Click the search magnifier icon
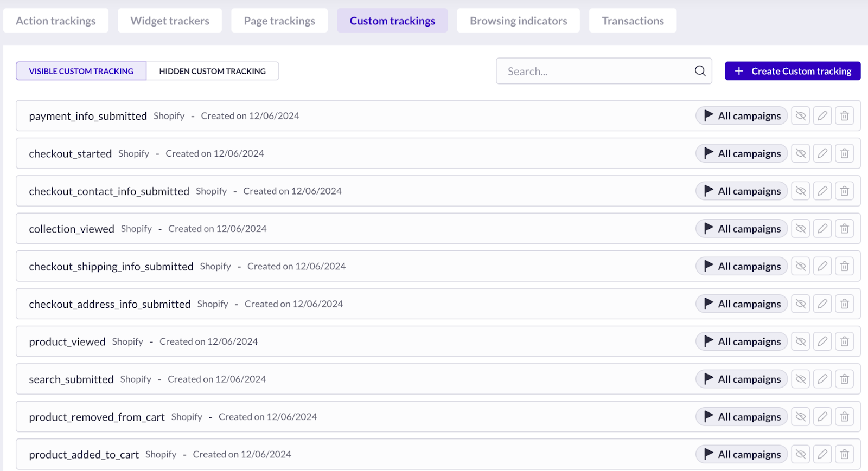Image resolution: width=868 pixels, height=471 pixels. click(x=700, y=71)
